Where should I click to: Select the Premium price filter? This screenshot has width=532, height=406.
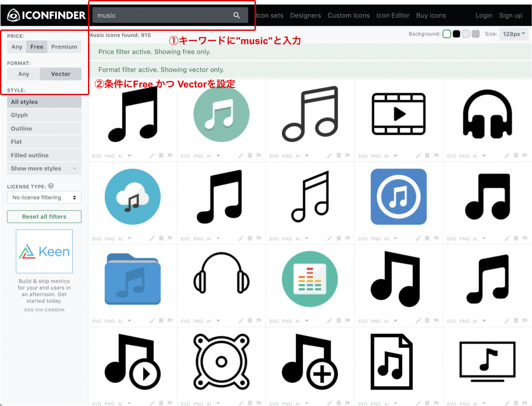pos(64,46)
